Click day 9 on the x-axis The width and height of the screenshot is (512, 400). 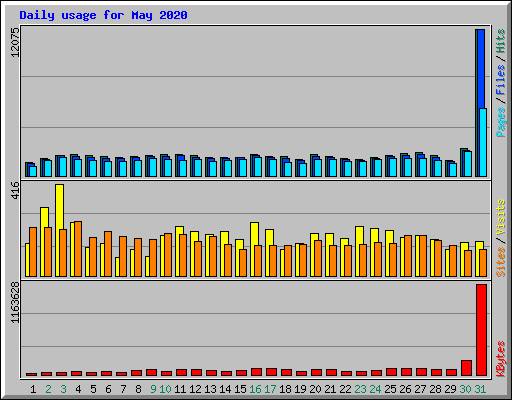coord(153,389)
